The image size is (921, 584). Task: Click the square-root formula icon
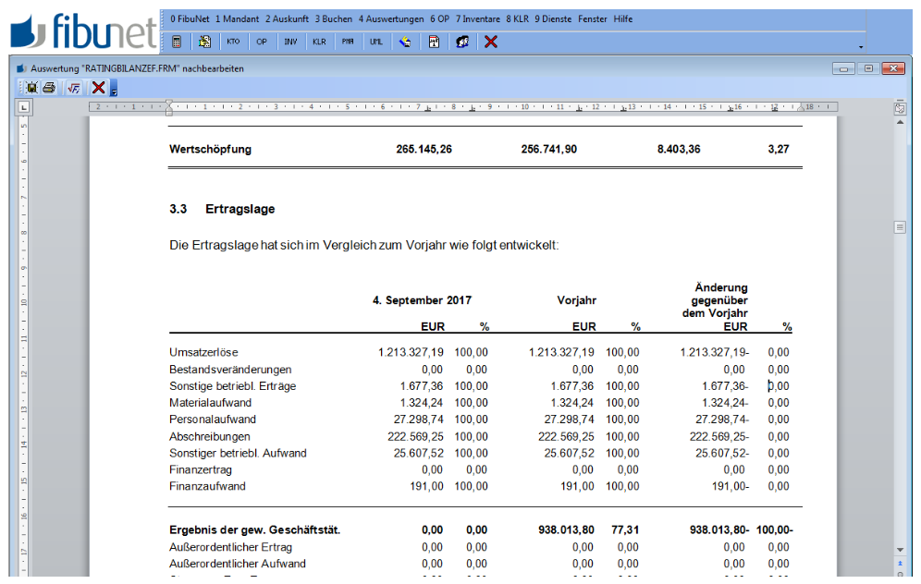73,88
